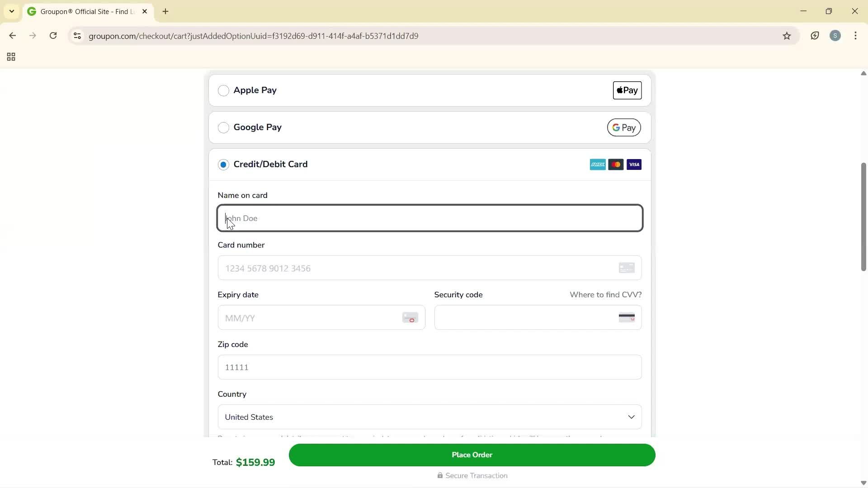This screenshot has width=868, height=488.
Task: Click the Visa card icon
Action: (634, 164)
